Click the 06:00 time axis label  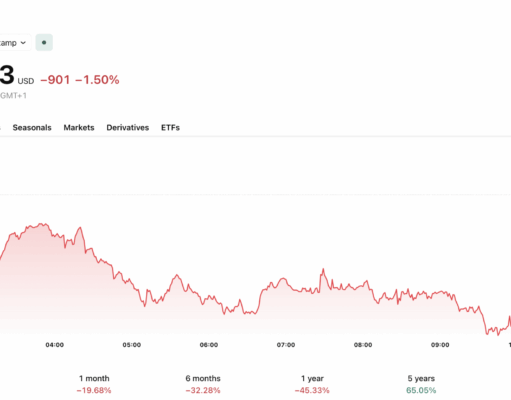pos(209,345)
